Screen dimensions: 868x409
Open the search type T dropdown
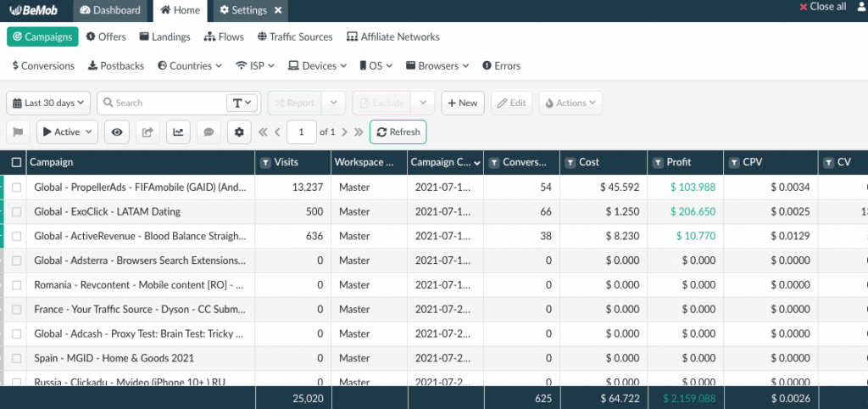click(243, 103)
